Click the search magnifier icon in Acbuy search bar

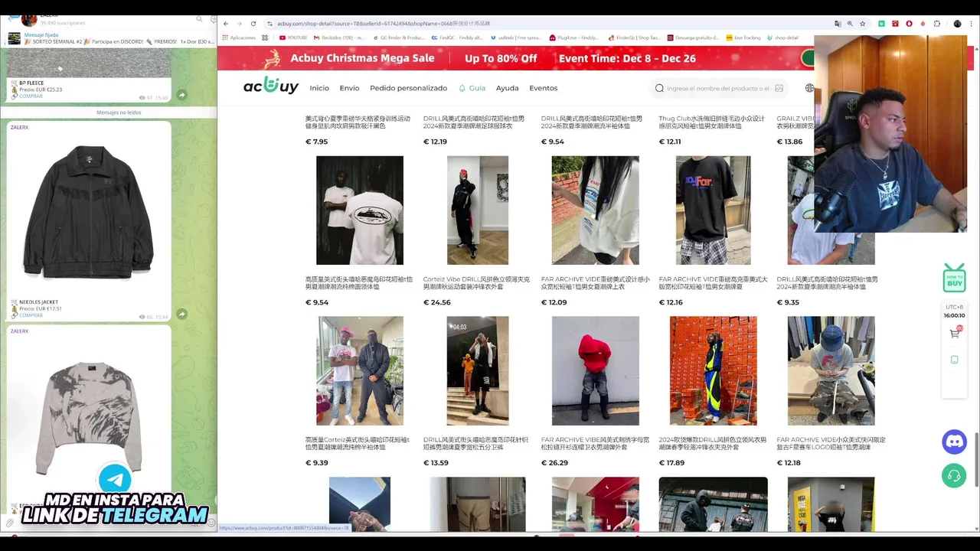659,88
